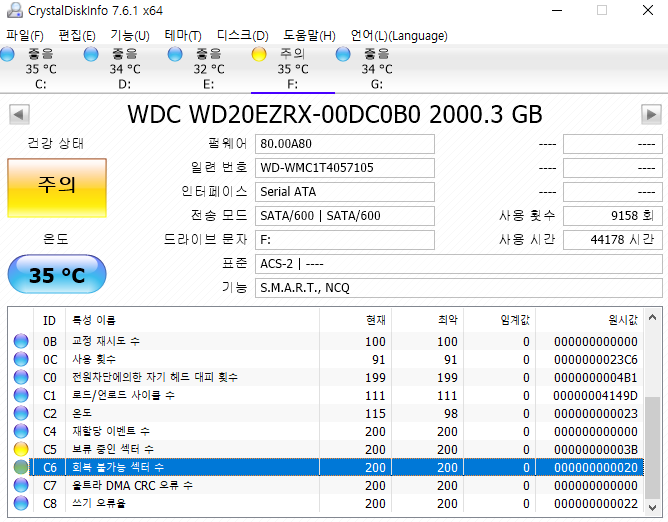Viewport: 668px width, 522px height.
Task: Click the 35 °C temperature button
Action: (x=56, y=275)
